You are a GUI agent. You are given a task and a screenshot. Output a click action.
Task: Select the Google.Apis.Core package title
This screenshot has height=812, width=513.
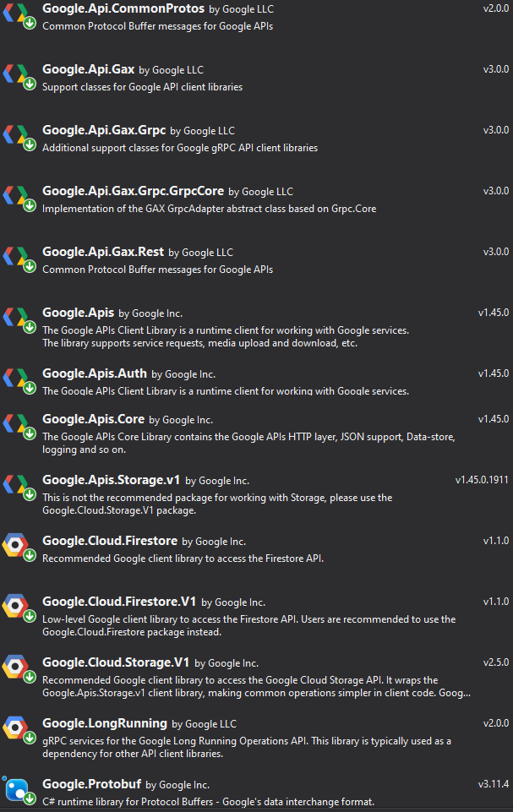coord(93,419)
